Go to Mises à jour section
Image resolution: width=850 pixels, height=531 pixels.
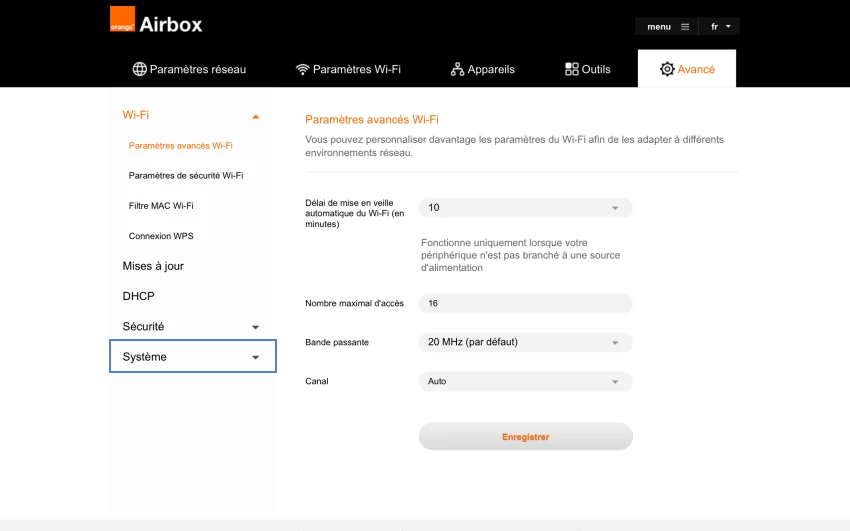(153, 266)
